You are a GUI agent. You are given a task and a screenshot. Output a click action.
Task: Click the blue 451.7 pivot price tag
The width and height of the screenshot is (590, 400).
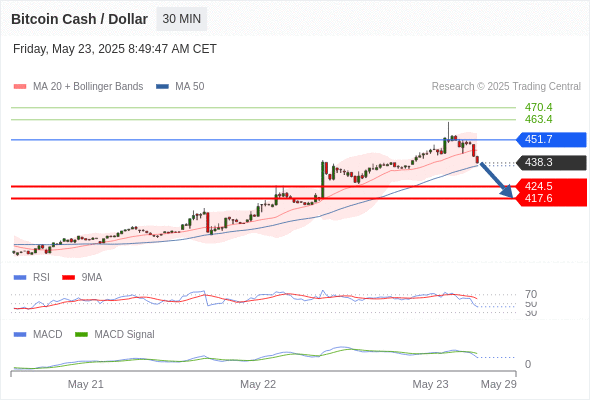pyautogui.click(x=551, y=140)
